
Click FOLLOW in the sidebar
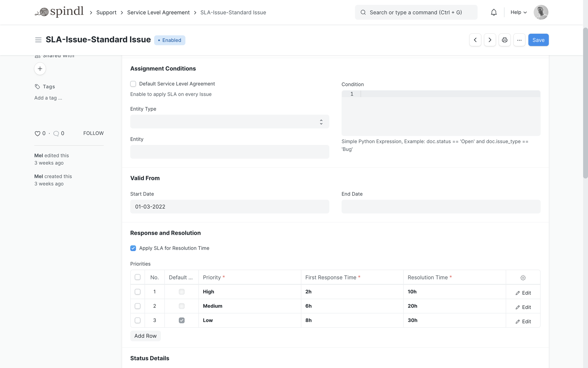tap(94, 133)
